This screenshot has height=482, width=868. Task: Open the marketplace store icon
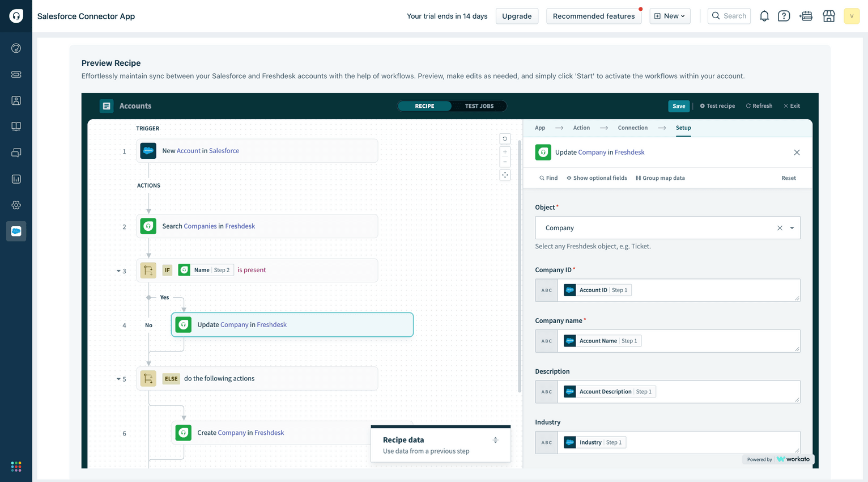pyautogui.click(x=829, y=16)
